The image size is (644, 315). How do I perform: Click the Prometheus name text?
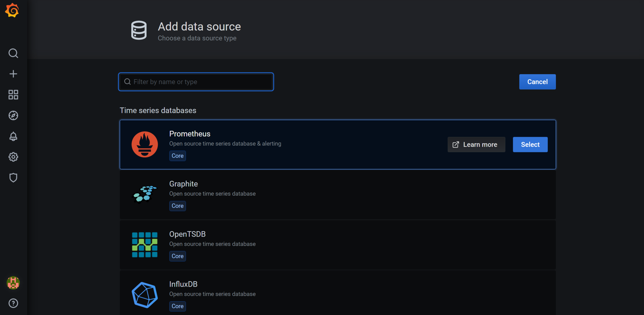pyautogui.click(x=190, y=134)
